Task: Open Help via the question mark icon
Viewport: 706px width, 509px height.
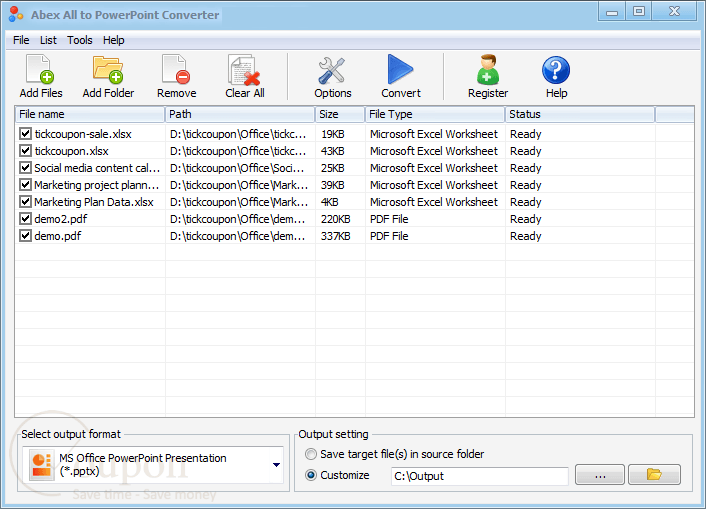Action: [x=556, y=70]
